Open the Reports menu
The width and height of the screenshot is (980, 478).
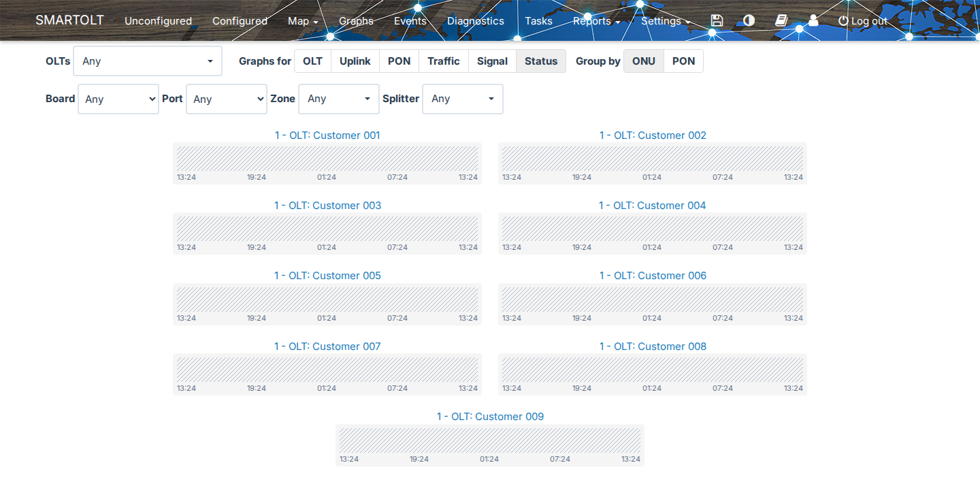pyautogui.click(x=596, y=21)
